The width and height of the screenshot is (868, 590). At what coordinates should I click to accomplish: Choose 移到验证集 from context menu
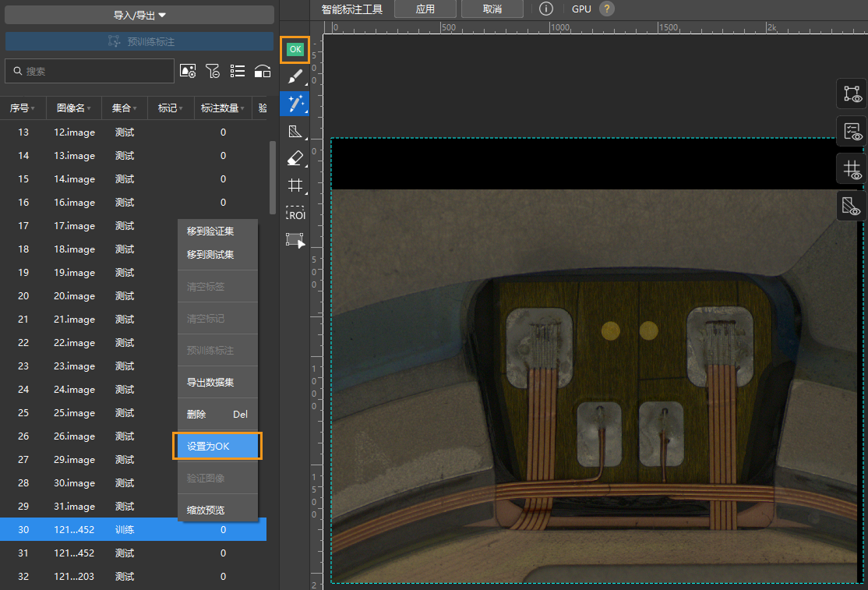click(217, 231)
